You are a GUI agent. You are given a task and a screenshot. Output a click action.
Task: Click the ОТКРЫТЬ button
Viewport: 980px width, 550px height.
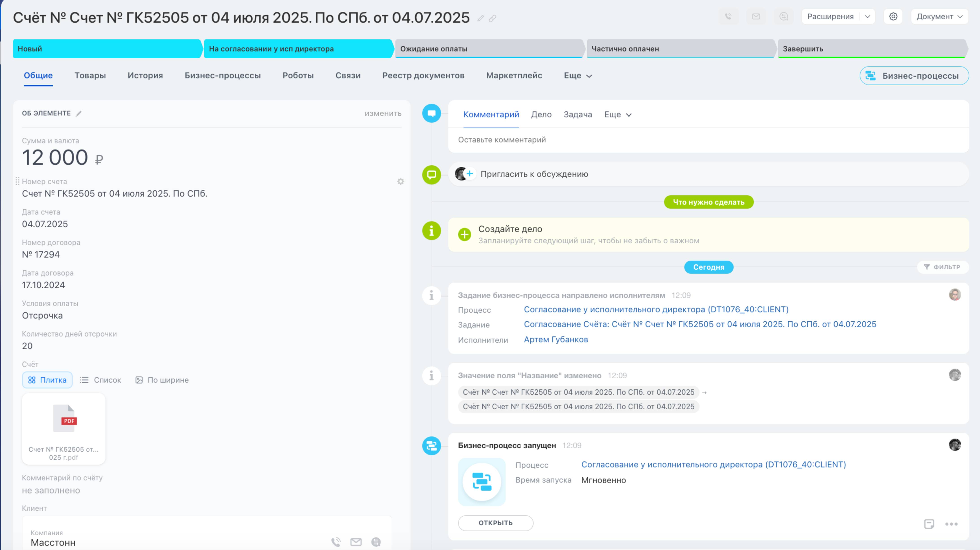tap(495, 523)
